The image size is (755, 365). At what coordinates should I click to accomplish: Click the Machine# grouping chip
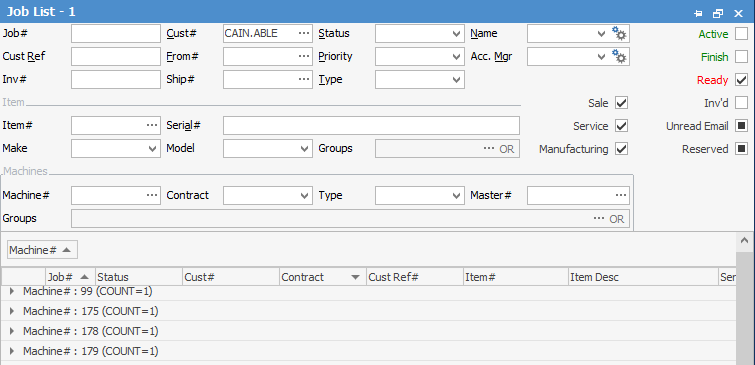42,250
